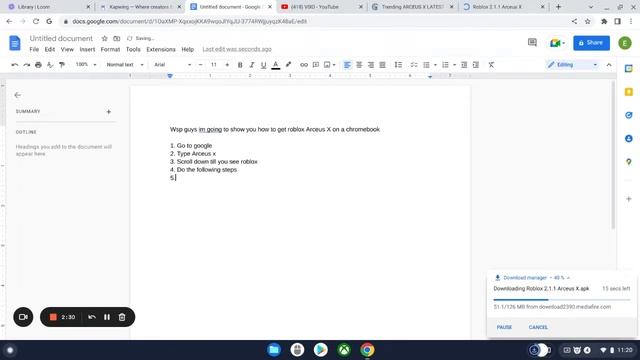Screen dimensions: 640x360
Task: Open the Arial font dropdown
Action: click(172, 64)
